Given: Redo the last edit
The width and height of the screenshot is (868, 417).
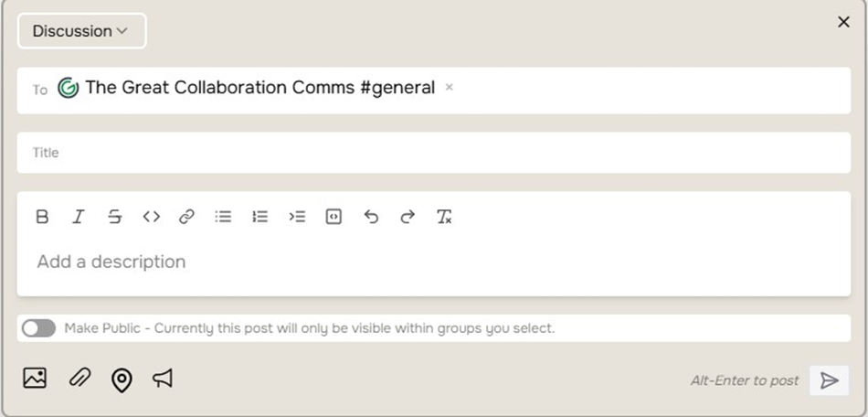Looking at the screenshot, I should click(408, 217).
